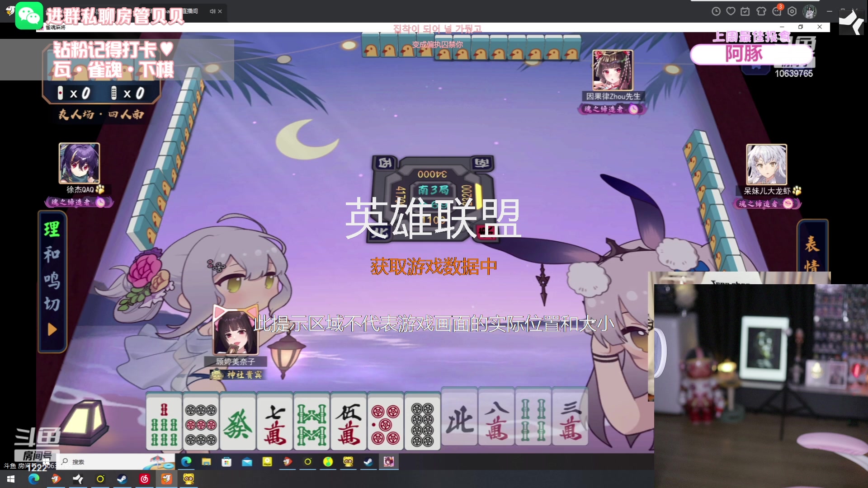
Task: Toggle 鸣 no-call option
Action: (52, 280)
